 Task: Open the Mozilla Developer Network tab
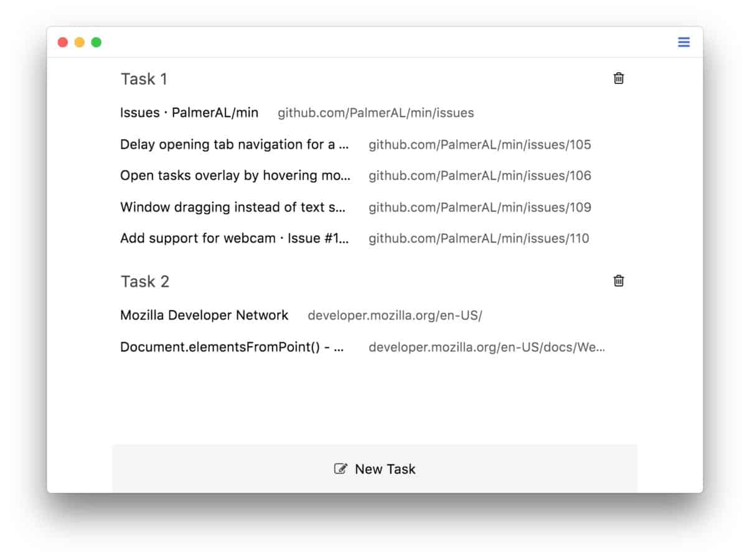point(204,315)
